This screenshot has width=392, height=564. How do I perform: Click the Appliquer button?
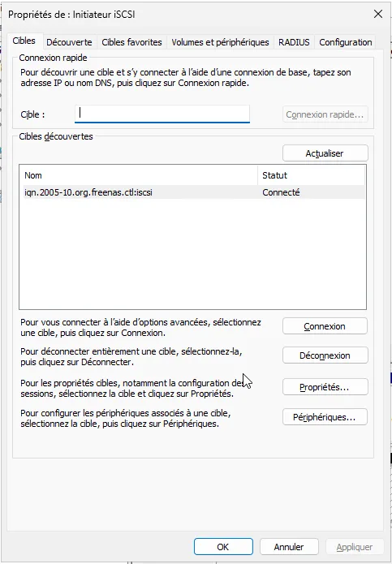coord(355,547)
